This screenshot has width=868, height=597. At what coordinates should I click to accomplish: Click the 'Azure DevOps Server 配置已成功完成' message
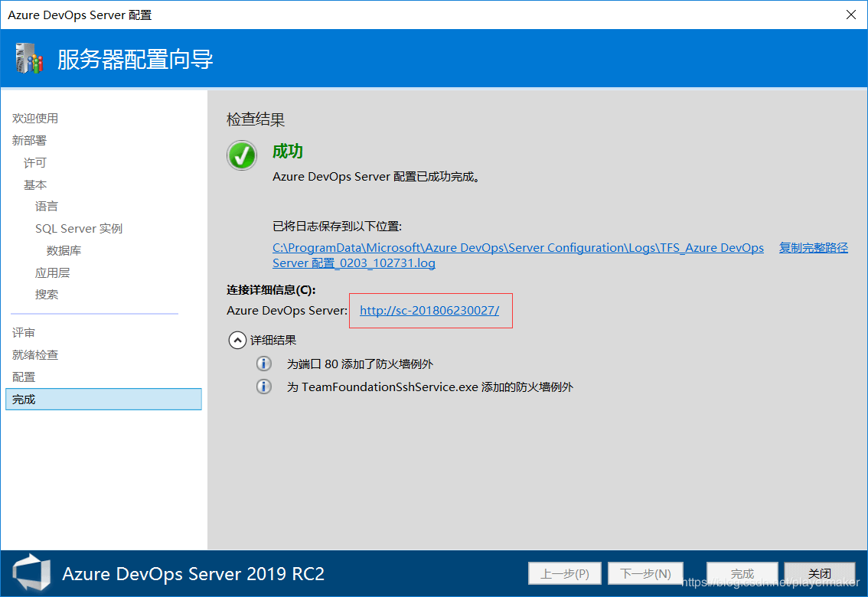(375, 177)
